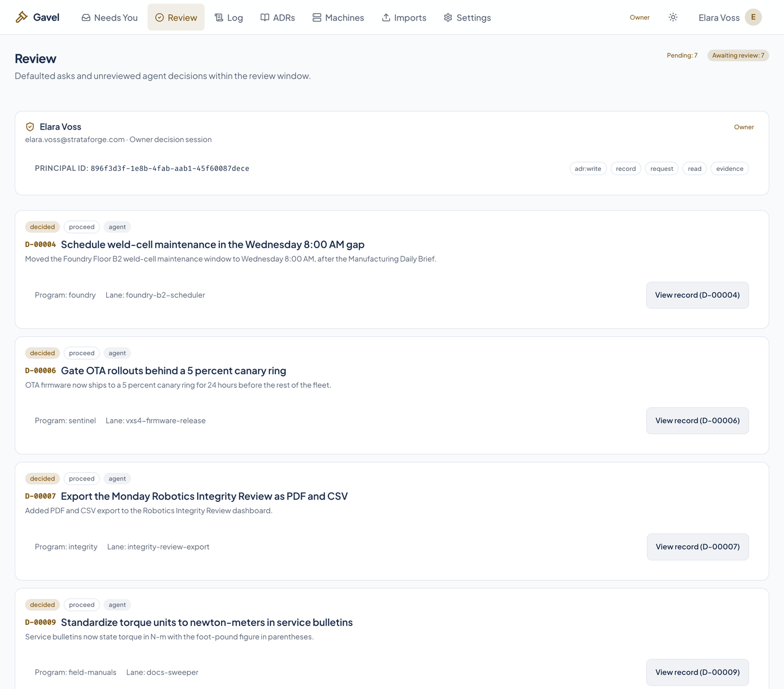
Task: Click the Awaiting review: 7 badge
Action: click(738, 56)
